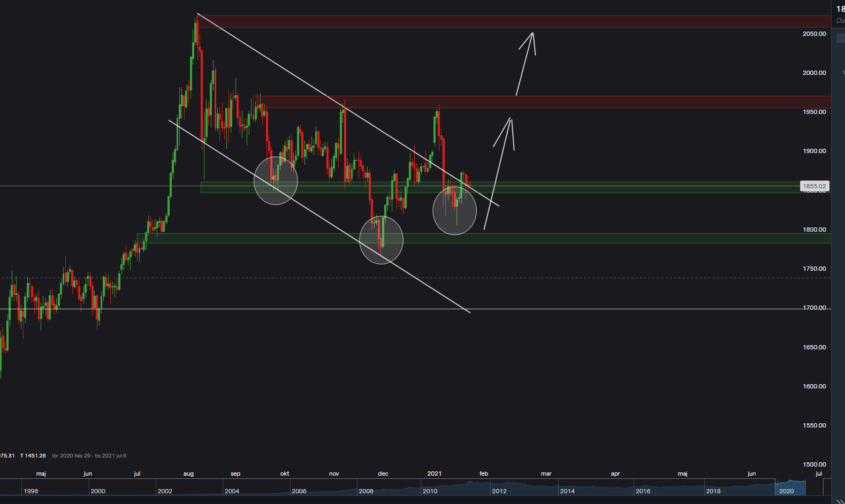Click the current price label 1855.02

pos(814,186)
